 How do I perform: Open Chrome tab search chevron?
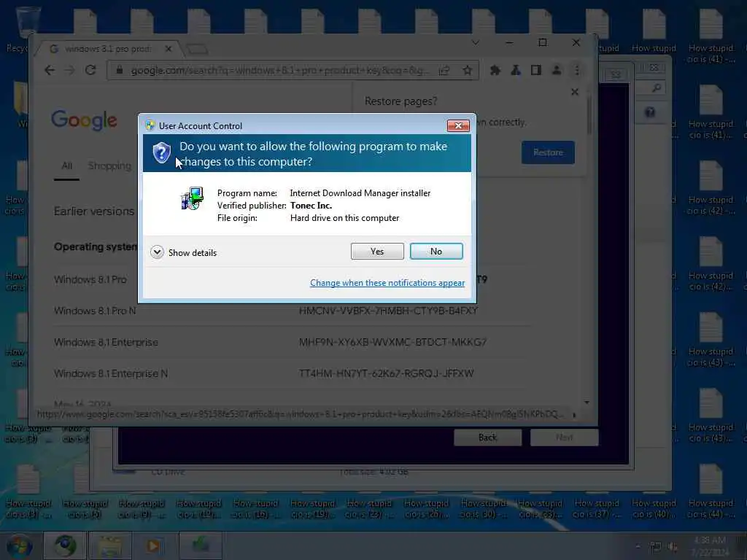(476, 43)
